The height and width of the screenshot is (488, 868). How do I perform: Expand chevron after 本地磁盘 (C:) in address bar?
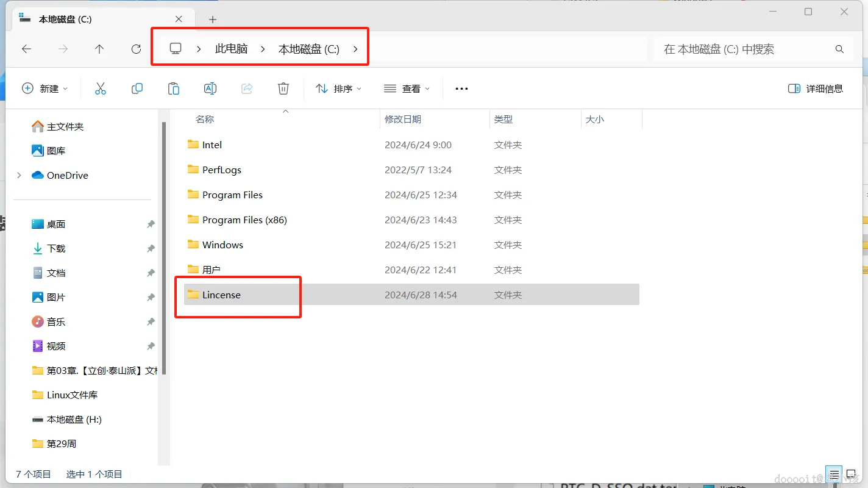click(x=355, y=49)
